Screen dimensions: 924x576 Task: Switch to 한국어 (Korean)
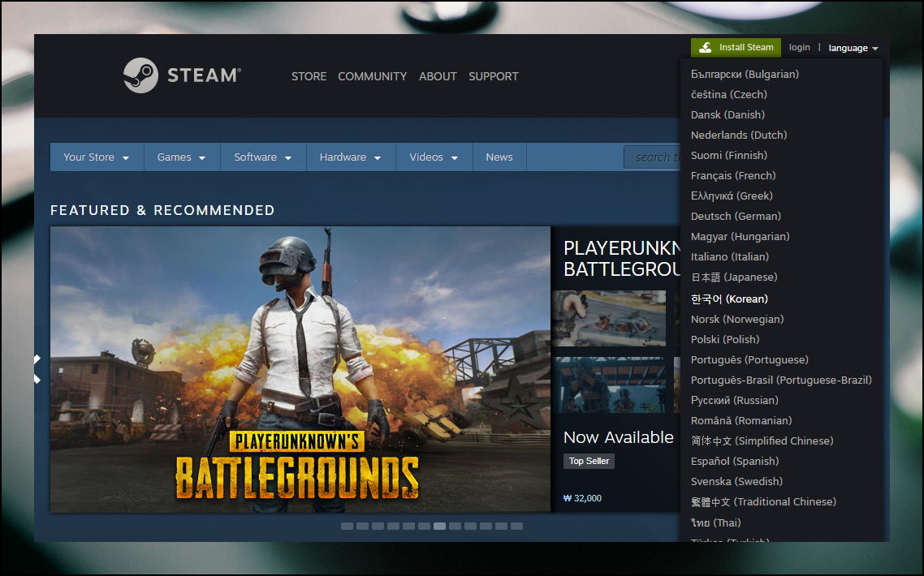tap(729, 299)
